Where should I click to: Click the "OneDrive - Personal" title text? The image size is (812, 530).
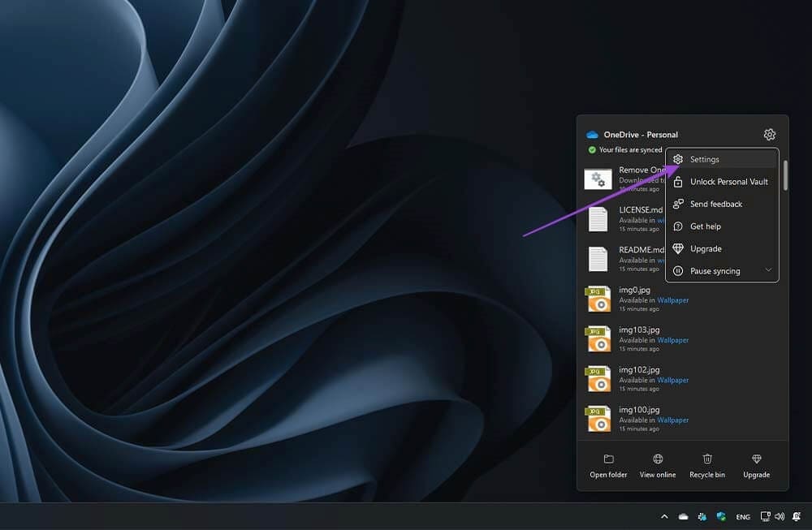pyautogui.click(x=641, y=135)
